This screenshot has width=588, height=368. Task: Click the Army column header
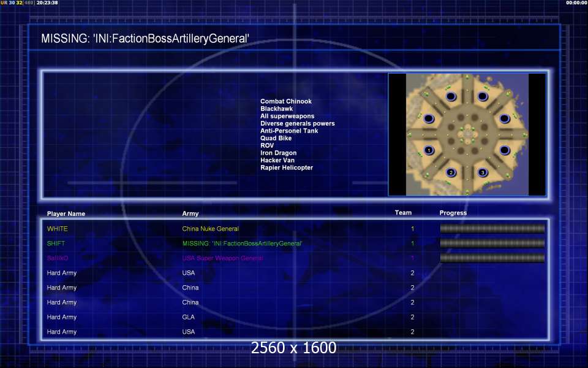tap(190, 213)
